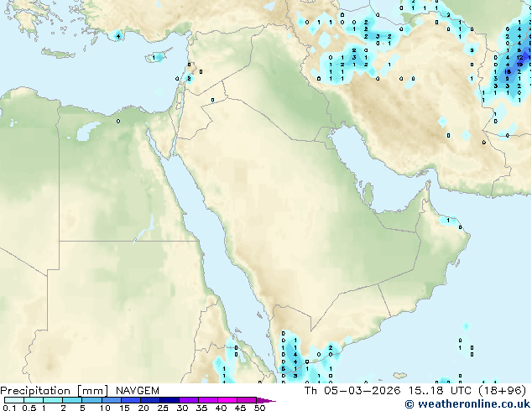Click the '0' value in northern Egypt
Screen dimensions: 532x411
tap(118, 121)
